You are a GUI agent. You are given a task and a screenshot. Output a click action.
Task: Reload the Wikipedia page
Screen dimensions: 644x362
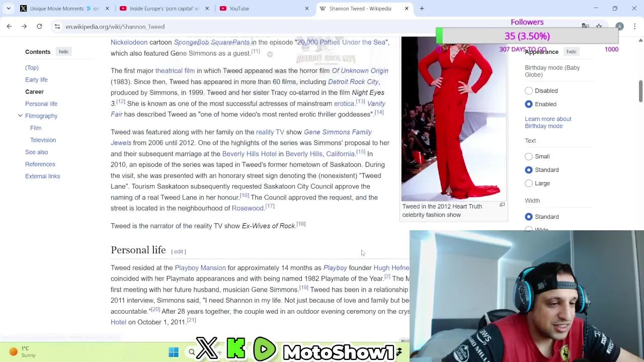[x=39, y=26]
